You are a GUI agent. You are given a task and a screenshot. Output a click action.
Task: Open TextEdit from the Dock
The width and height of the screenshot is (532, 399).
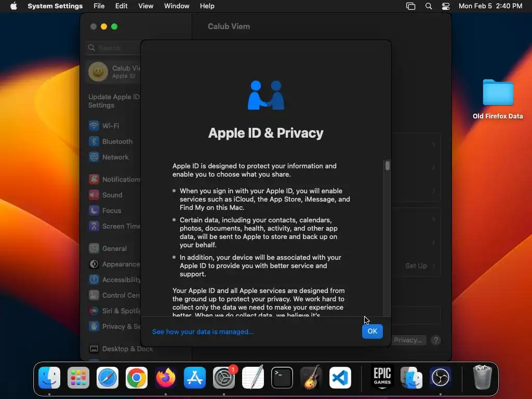[x=253, y=378]
